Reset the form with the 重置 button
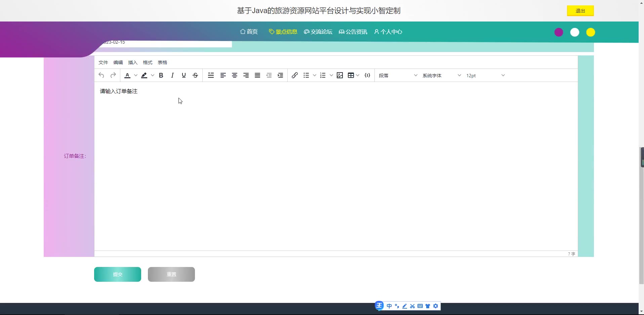The height and width of the screenshot is (315, 644). pyautogui.click(x=171, y=274)
